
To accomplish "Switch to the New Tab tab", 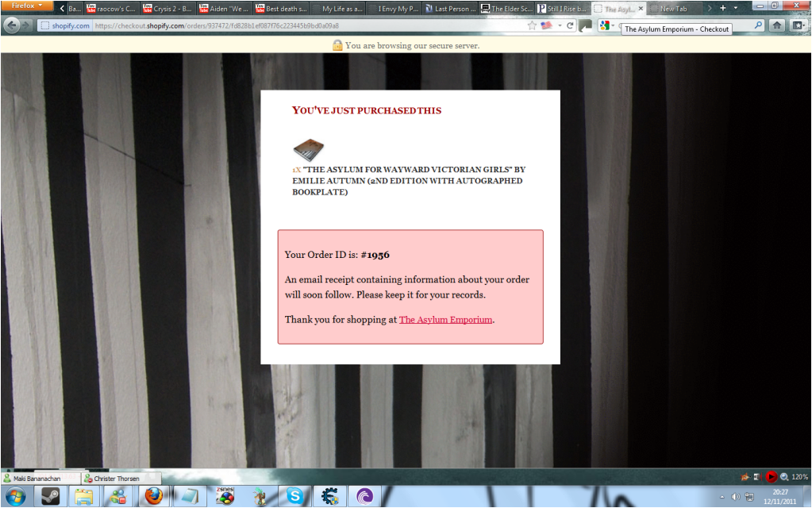I will [x=673, y=8].
